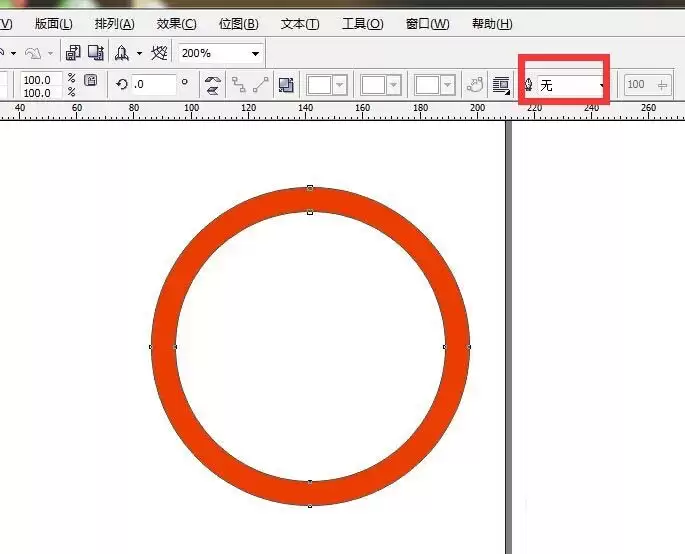
Task: Click the right outer node of the ring
Action: coord(469,347)
